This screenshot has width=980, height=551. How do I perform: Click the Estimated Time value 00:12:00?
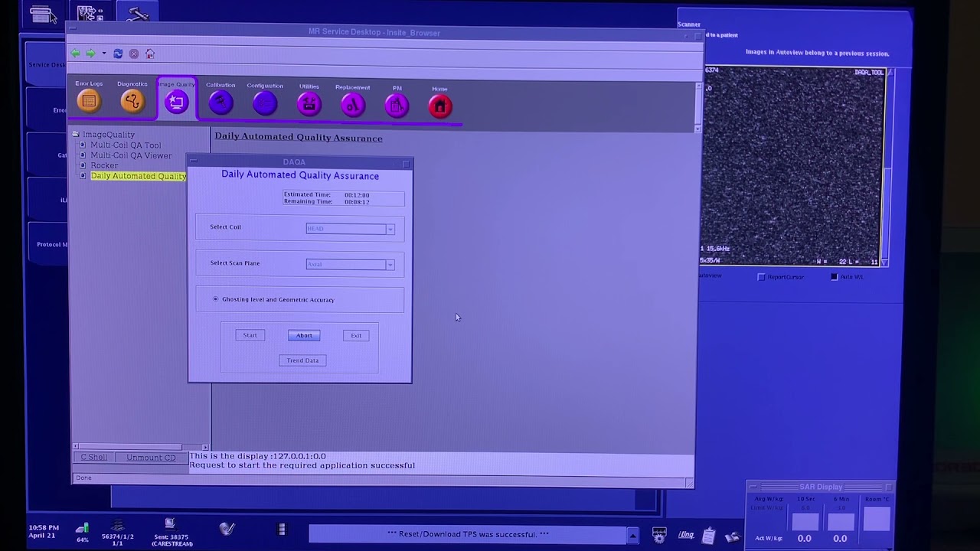pyautogui.click(x=357, y=195)
